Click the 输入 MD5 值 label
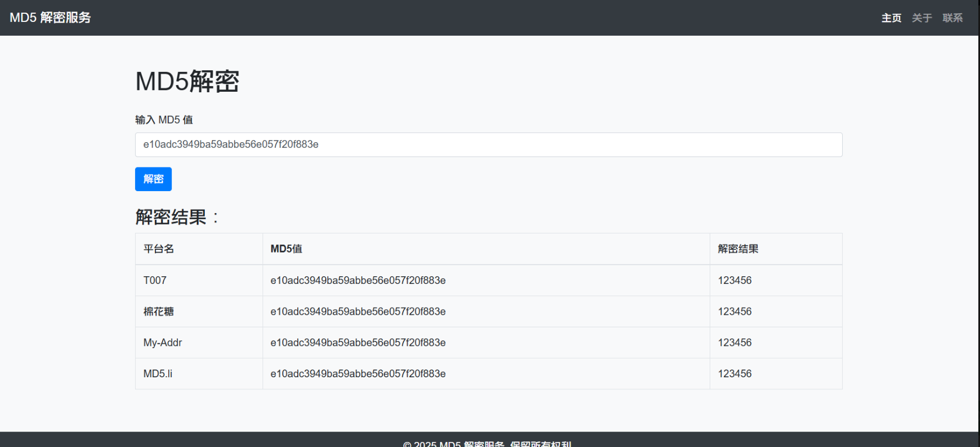Image resolution: width=980 pixels, height=447 pixels. (164, 120)
